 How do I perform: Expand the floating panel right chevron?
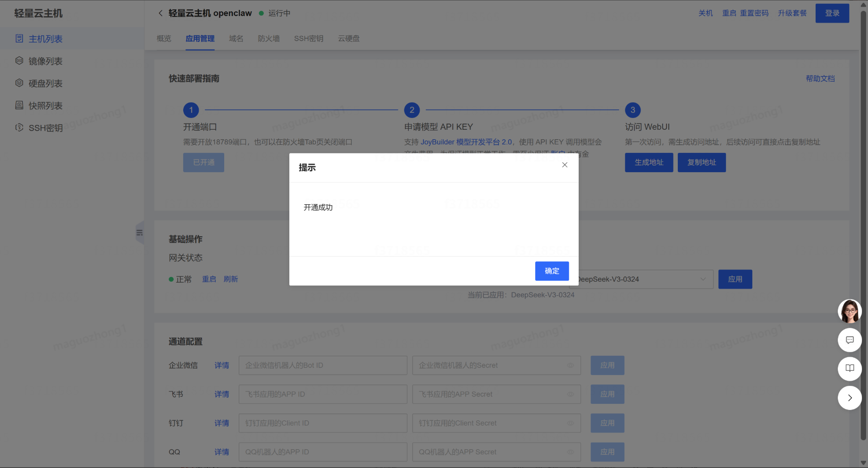pyautogui.click(x=850, y=398)
